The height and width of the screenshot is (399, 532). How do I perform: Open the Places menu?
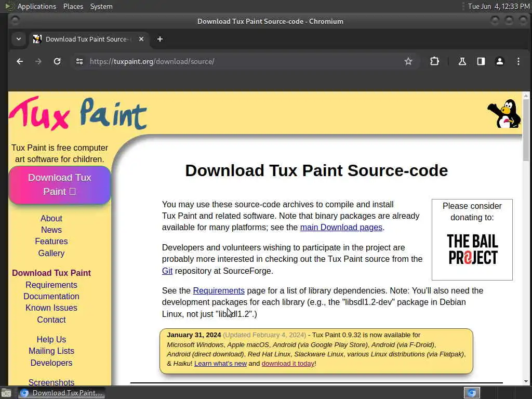pyautogui.click(x=73, y=6)
